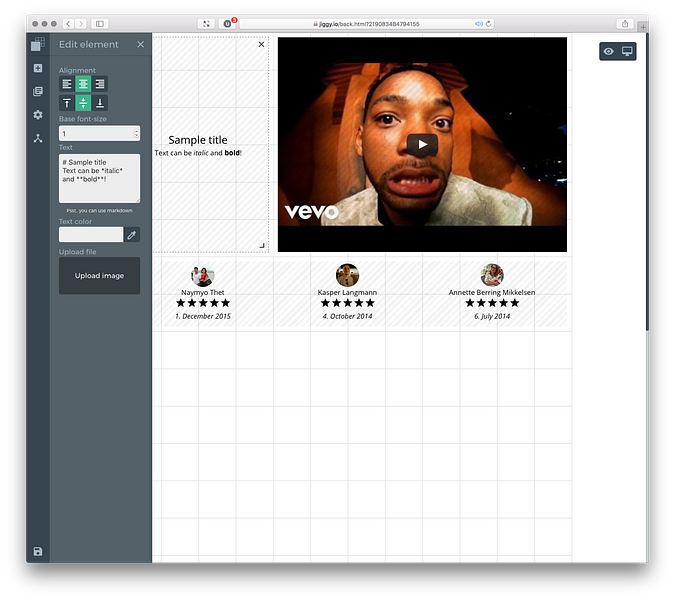
Task: Click the page's vertical scrollbar
Action: (647, 182)
